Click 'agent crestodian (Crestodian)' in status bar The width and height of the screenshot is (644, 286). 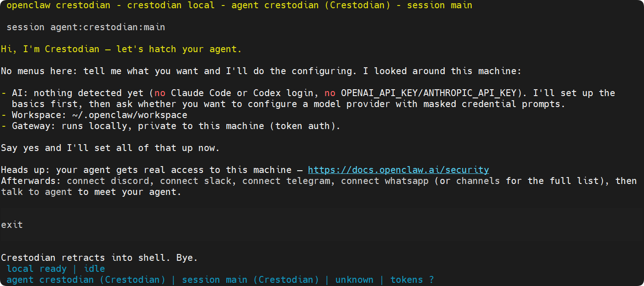(86, 280)
